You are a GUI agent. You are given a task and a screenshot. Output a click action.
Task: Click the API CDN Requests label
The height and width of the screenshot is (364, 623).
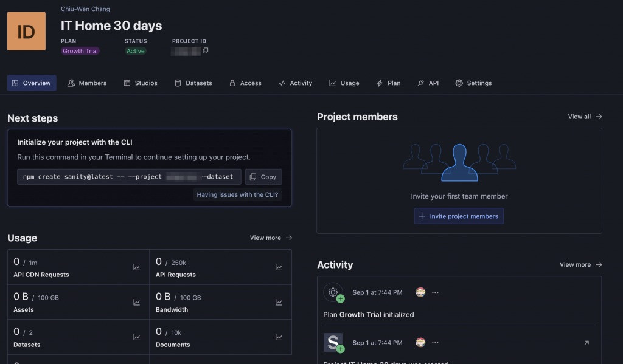[x=41, y=275]
